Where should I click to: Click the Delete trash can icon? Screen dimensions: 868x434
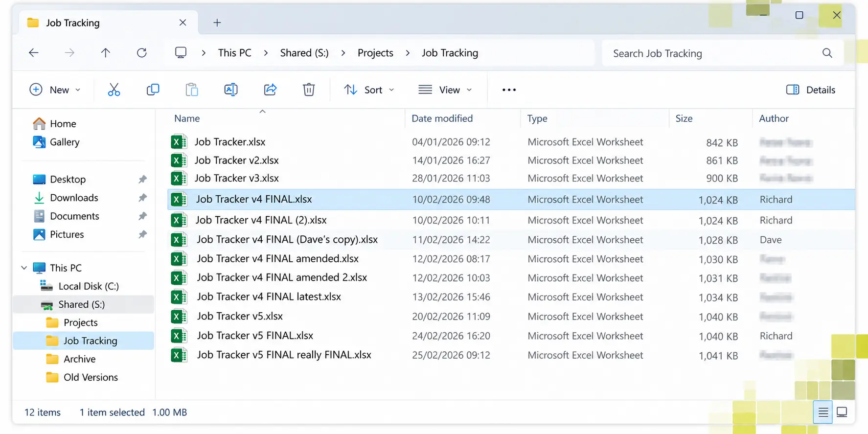tap(309, 90)
